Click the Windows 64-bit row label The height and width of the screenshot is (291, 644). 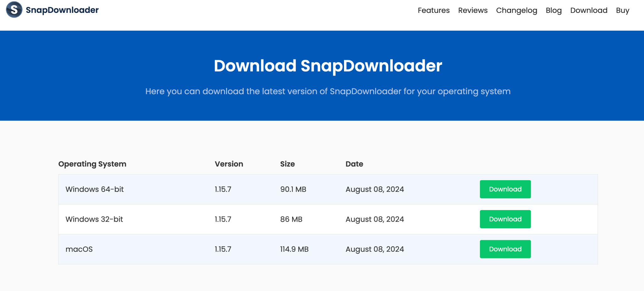click(x=94, y=189)
